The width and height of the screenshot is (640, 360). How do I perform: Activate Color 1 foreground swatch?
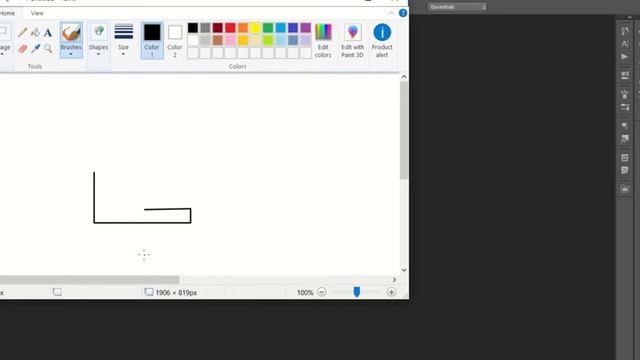[152, 40]
